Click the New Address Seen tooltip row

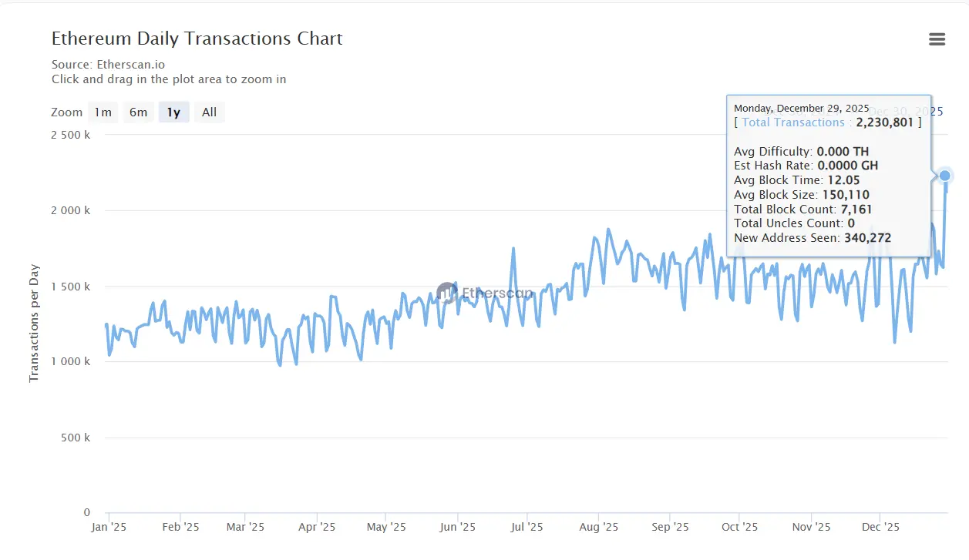tap(812, 238)
